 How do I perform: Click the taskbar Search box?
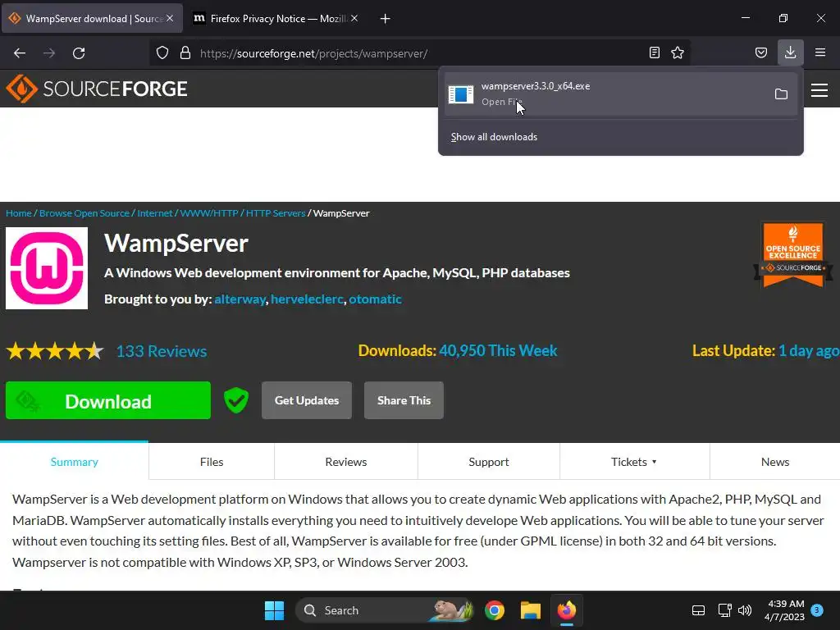[386, 610]
